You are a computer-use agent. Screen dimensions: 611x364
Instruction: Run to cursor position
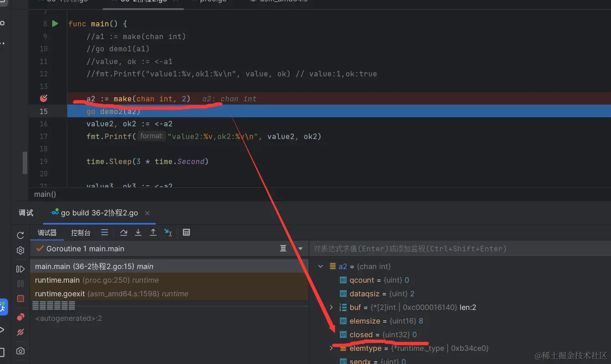(x=168, y=232)
